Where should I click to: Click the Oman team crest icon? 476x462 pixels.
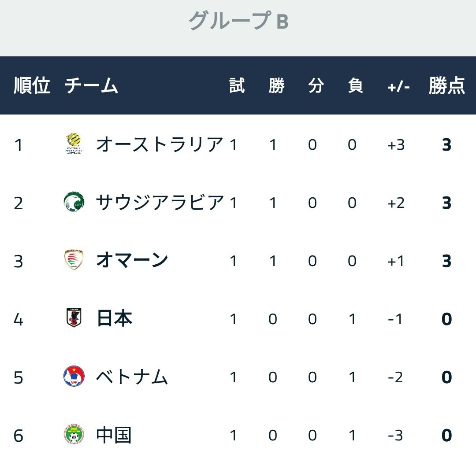(x=74, y=260)
